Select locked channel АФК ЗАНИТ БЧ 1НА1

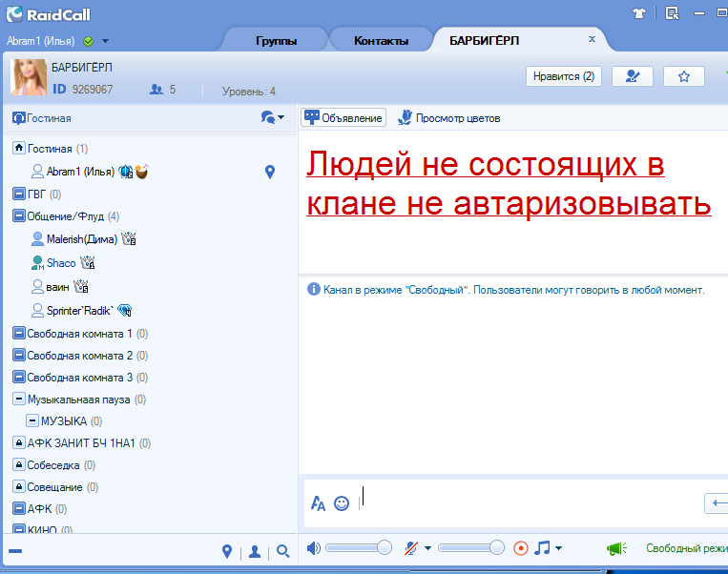coord(82,443)
